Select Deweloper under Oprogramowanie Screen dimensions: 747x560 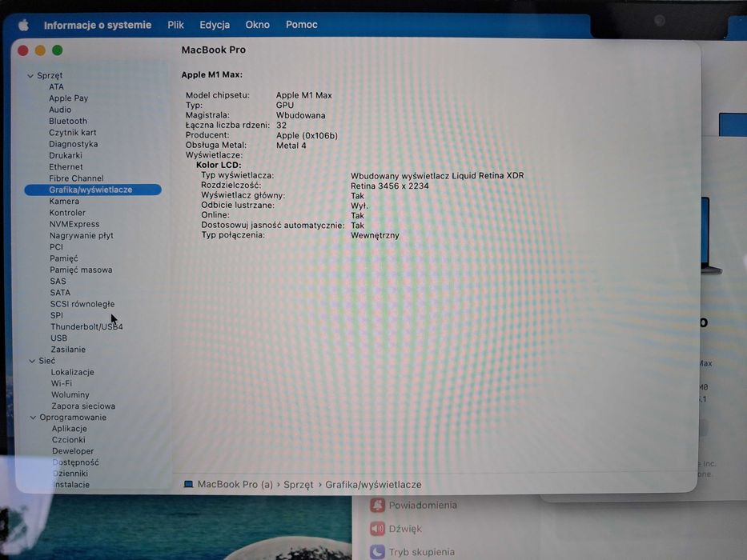tap(73, 451)
